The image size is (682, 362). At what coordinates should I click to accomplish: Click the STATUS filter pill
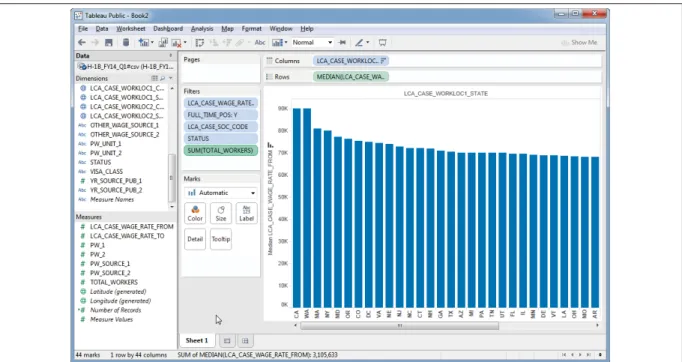pos(221,138)
